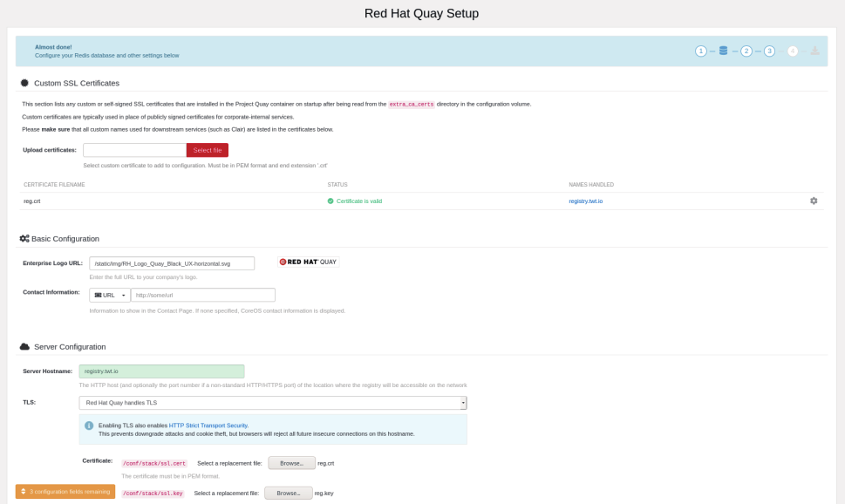This screenshot has width=845, height=504.
Task: Go to setup step 3 circle
Action: click(x=769, y=51)
